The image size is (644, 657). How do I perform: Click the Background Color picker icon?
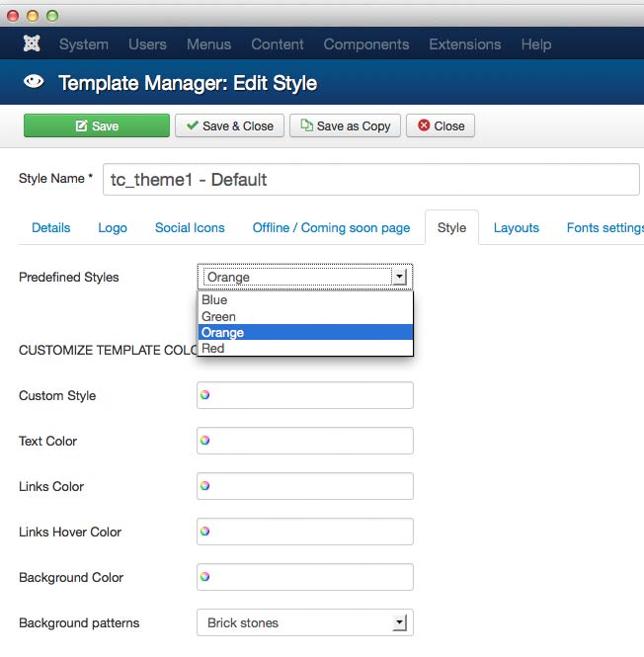205,577
